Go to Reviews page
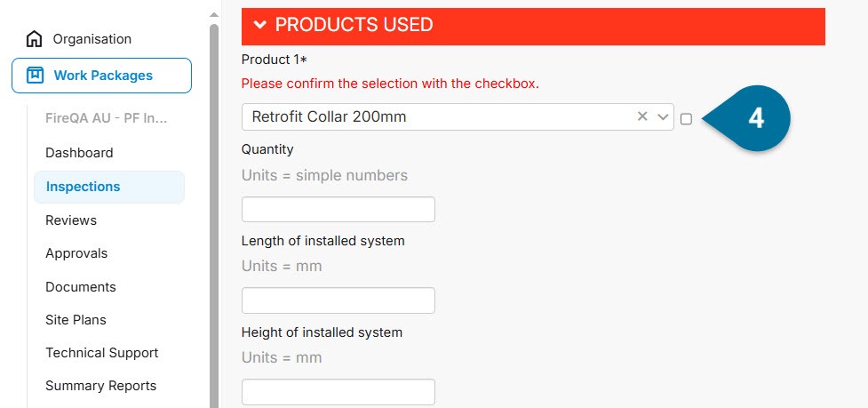Image resolution: width=868 pixels, height=408 pixels. [x=71, y=220]
